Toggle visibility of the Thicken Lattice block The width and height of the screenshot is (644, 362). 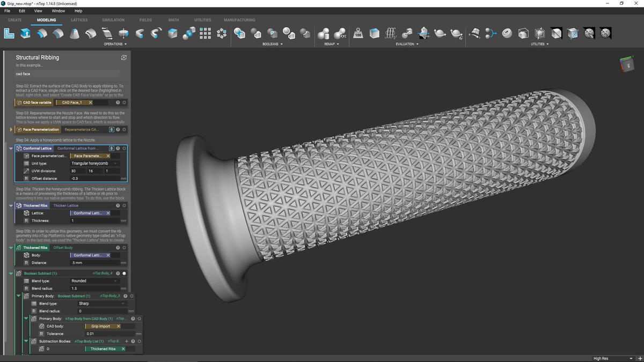[x=125, y=205]
